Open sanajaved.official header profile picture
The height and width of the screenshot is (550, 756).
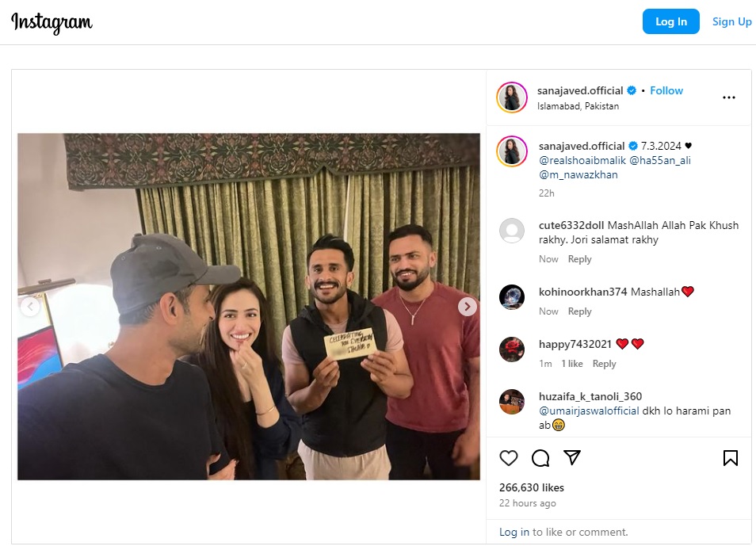click(512, 97)
